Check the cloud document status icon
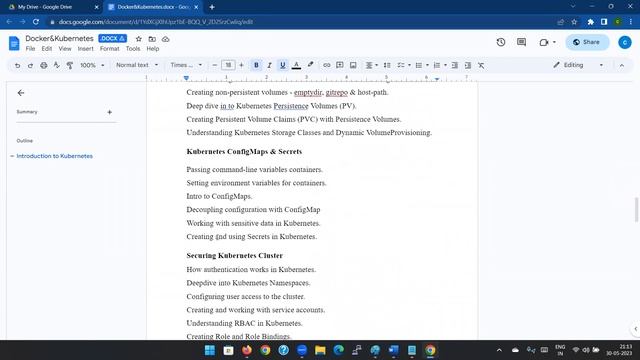Viewport: 640px width, 360px height. point(165,39)
